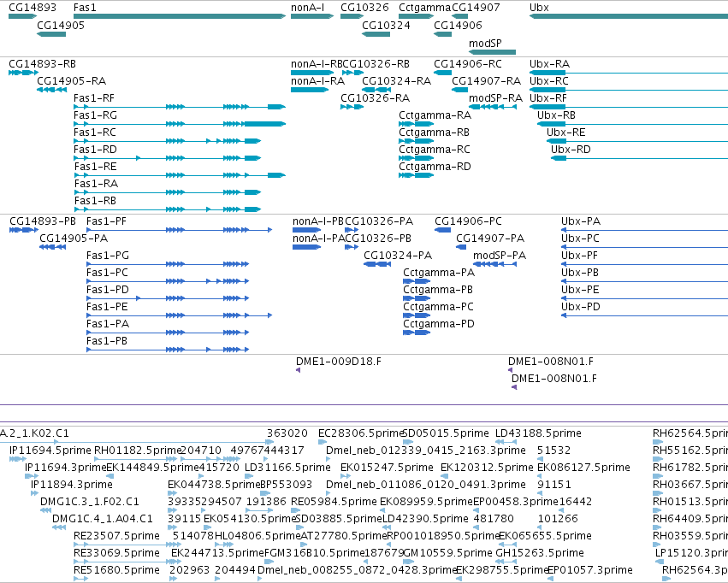
Task: Select the nonA-l-RA transcript label
Action: (318, 80)
